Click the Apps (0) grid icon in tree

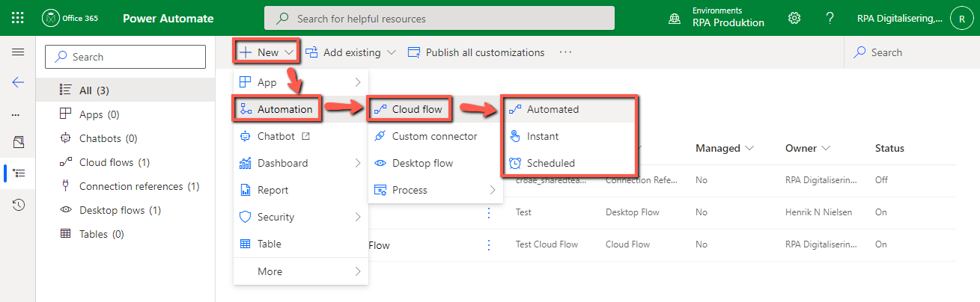tap(65, 114)
